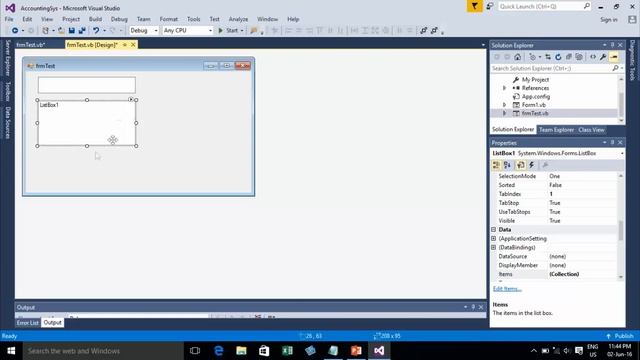Screen dimensions: 640x360
Task: Switch to the Error List tab
Action: 27,323
